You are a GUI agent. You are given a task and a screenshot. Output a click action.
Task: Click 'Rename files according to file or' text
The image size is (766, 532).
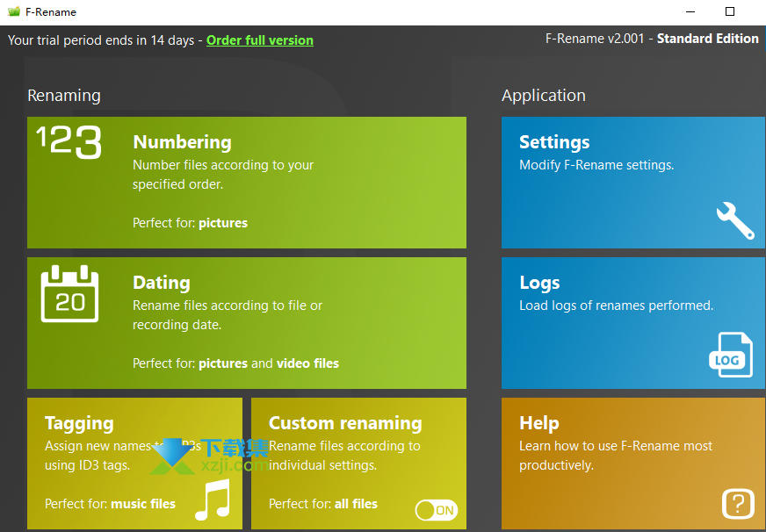point(228,306)
